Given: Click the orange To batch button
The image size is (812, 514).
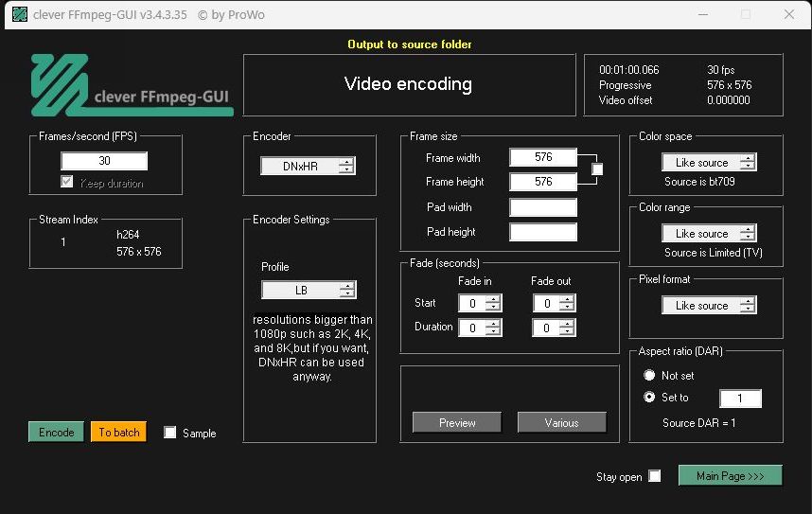Looking at the screenshot, I should [118, 433].
